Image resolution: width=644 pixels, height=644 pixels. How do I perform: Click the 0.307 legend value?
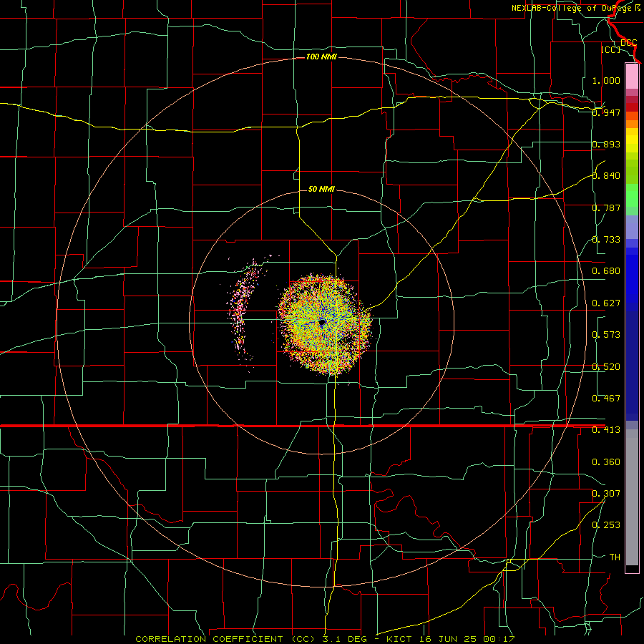(606, 493)
